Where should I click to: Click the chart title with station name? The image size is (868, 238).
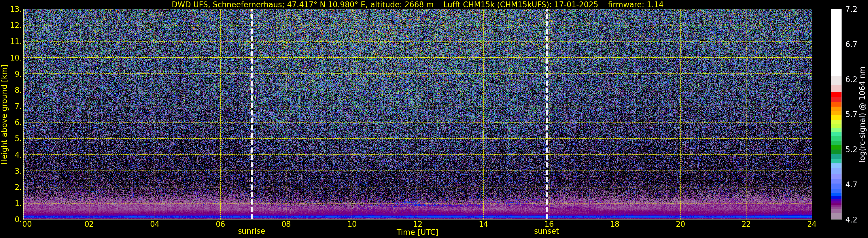click(417, 4)
